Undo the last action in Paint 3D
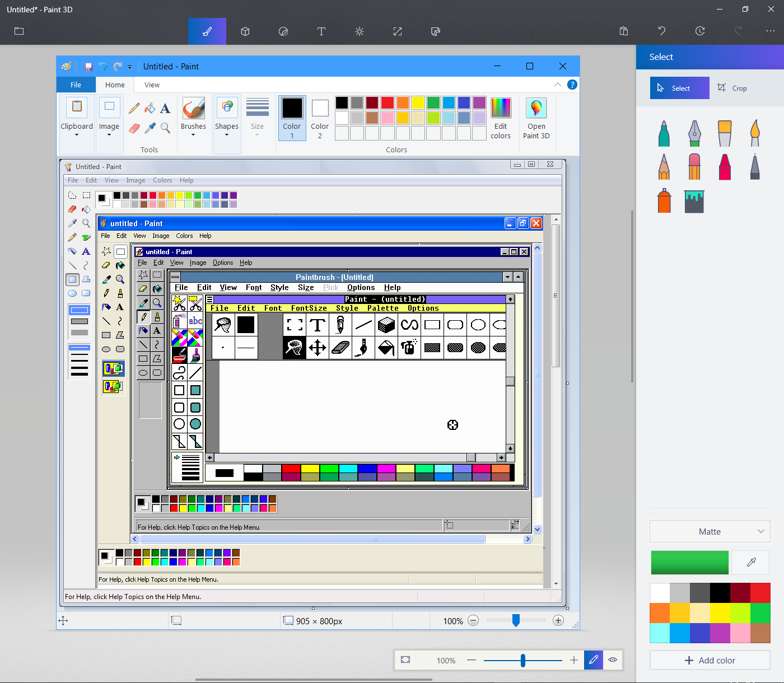Viewport: 784px width, 683px height. tap(662, 31)
